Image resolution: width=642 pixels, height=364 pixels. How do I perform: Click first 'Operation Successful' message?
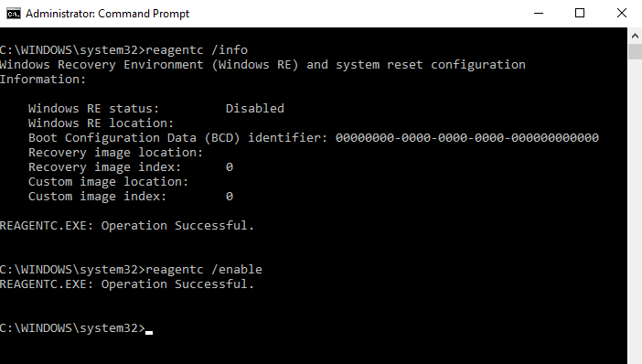177,226
